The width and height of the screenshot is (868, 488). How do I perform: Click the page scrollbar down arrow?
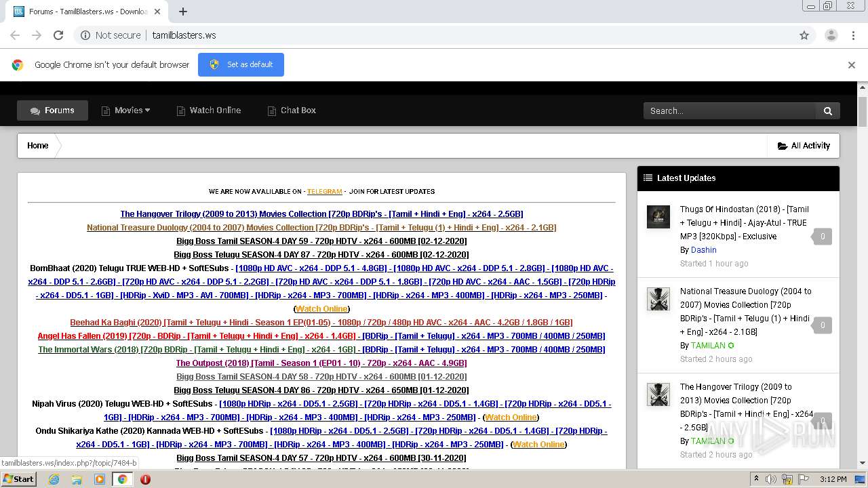pos(863,463)
